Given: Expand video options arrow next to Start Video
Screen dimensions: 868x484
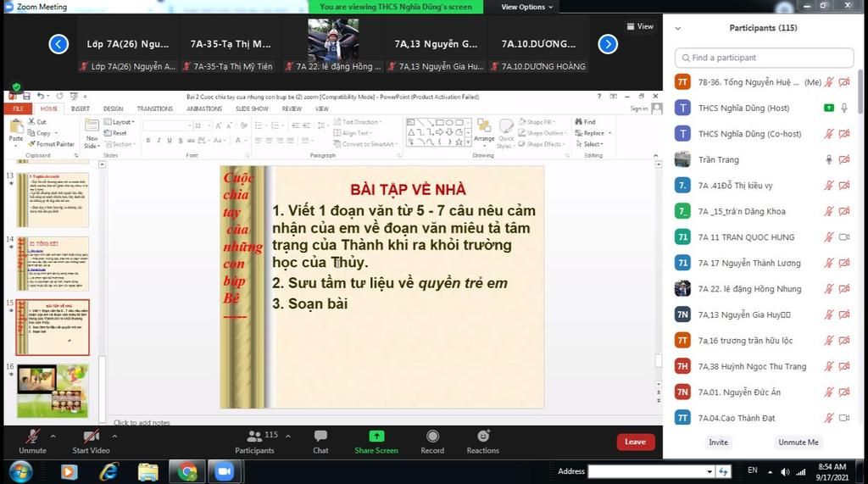Looking at the screenshot, I should [114, 437].
